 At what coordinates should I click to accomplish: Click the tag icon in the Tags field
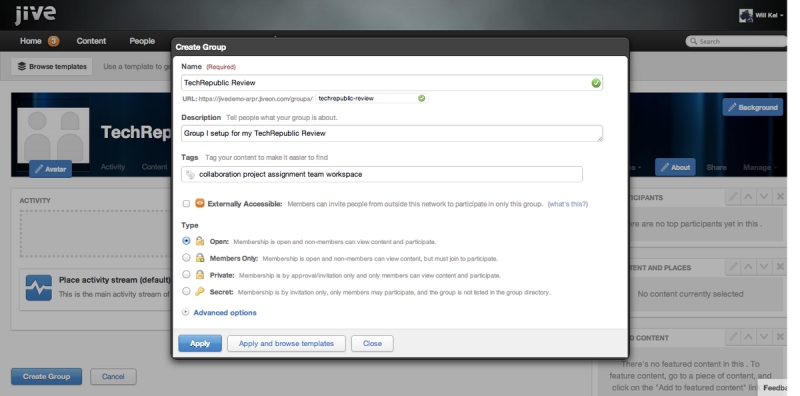[190, 175]
